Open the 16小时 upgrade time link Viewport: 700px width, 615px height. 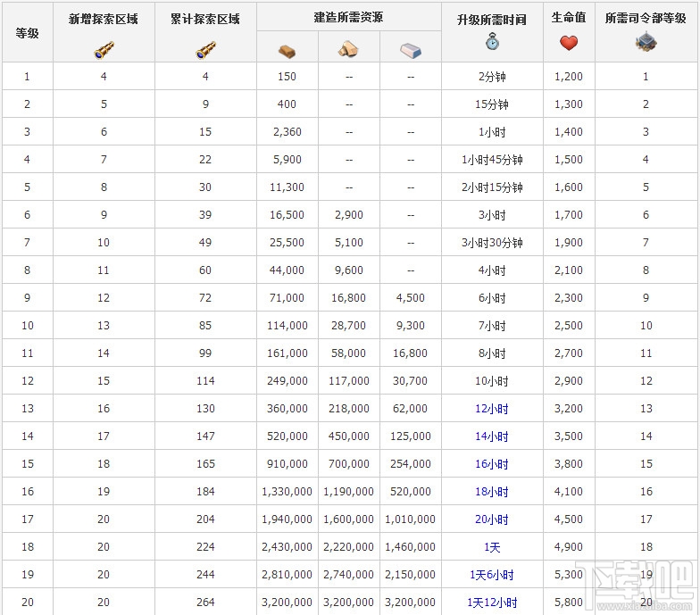(492, 464)
